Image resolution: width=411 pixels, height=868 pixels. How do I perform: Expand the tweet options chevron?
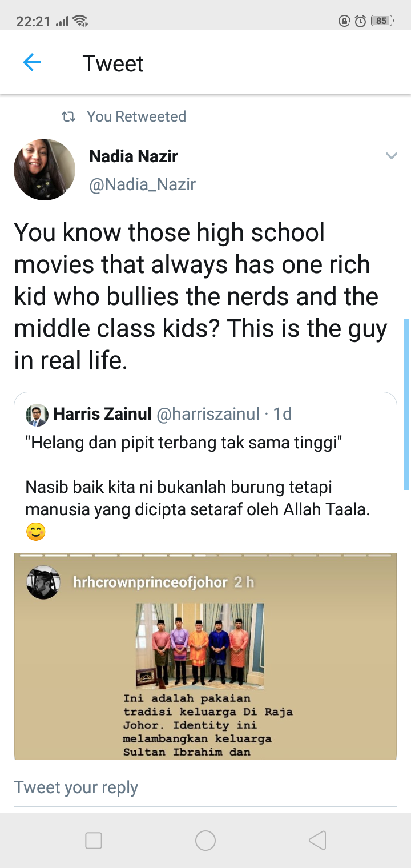point(391,156)
